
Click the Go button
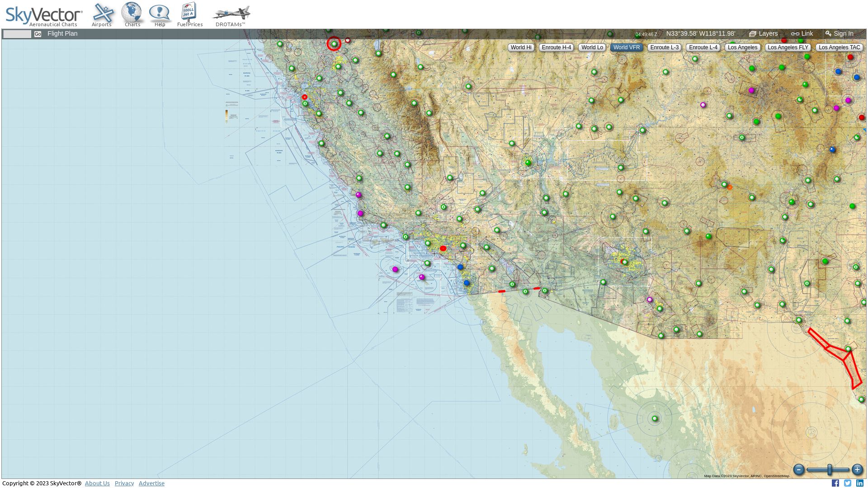pyautogui.click(x=38, y=34)
